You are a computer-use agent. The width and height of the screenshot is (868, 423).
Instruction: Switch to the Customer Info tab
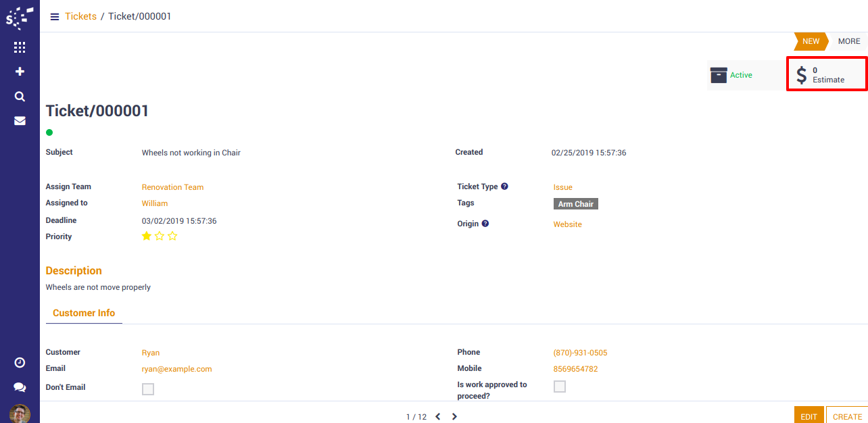84,313
